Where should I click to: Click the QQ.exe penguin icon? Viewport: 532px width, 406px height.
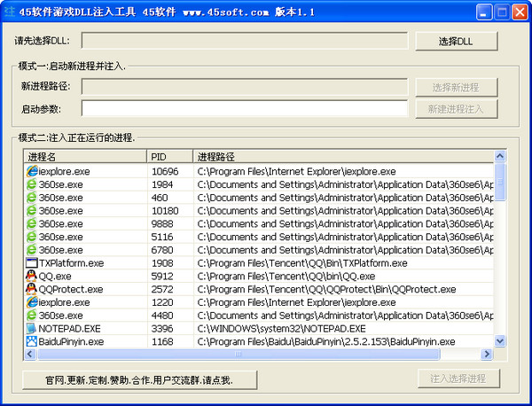pos(32,276)
